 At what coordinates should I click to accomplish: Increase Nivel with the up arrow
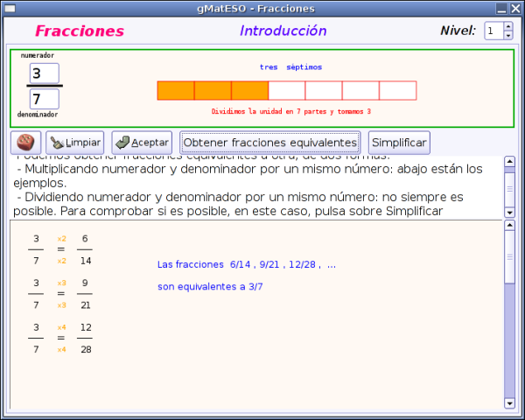tap(508, 27)
